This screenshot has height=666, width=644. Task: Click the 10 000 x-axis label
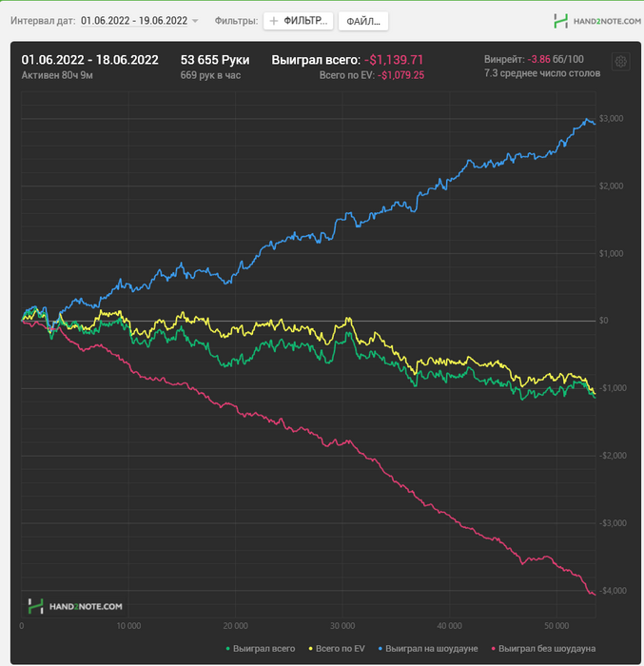point(128,626)
